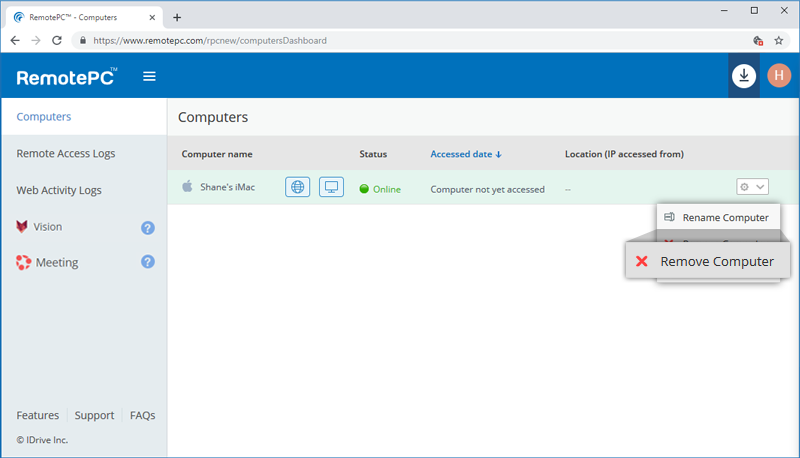Image resolution: width=800 pixels, height=458 pixels.
Task: Open Vision in the sidebar
Action: point(47,227)
